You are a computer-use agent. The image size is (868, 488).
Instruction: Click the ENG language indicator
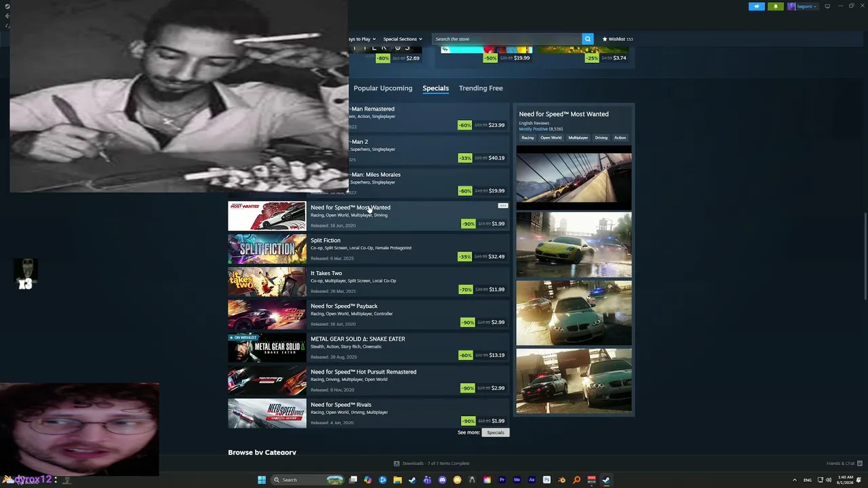[808, 480]
